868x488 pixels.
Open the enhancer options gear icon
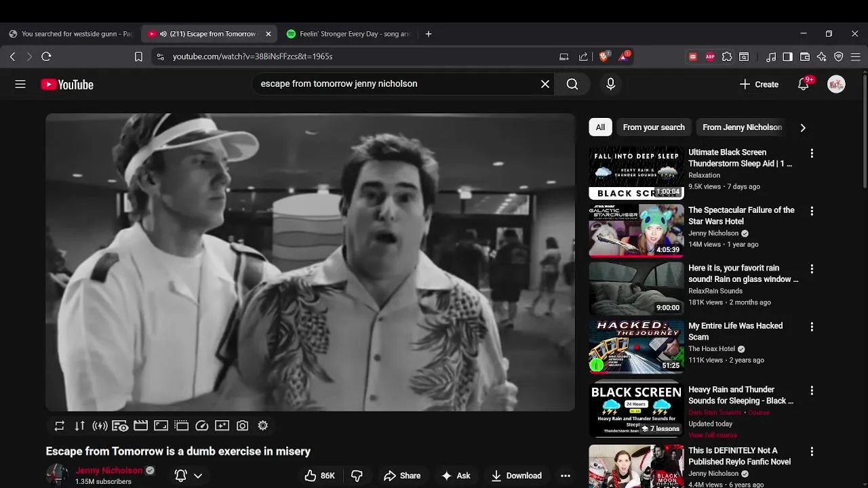(262, 426)
